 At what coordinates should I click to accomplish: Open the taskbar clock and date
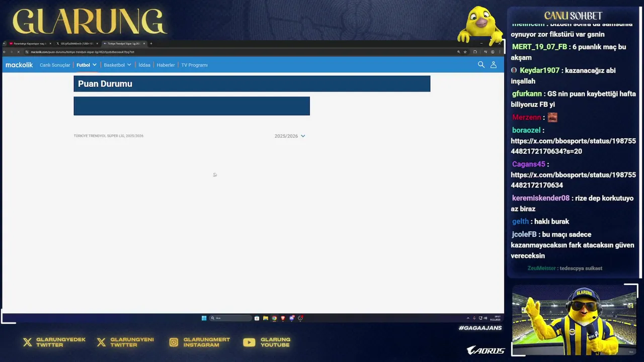tap(496, 318)
